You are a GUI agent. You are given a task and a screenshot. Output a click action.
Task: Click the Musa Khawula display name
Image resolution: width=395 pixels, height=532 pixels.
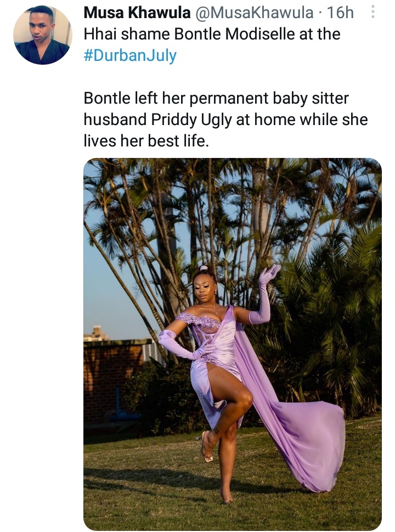[x=137, y=13]
